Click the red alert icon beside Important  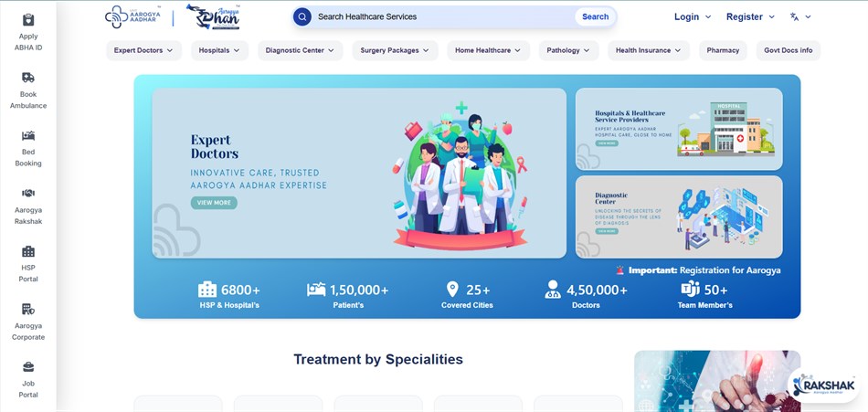click(620, 270)
